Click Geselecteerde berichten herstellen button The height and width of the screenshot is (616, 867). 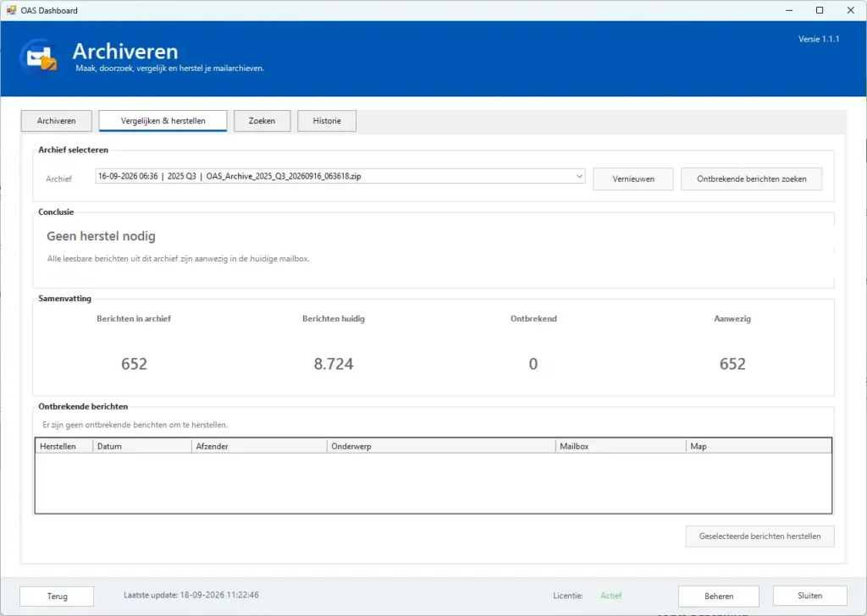759,536
